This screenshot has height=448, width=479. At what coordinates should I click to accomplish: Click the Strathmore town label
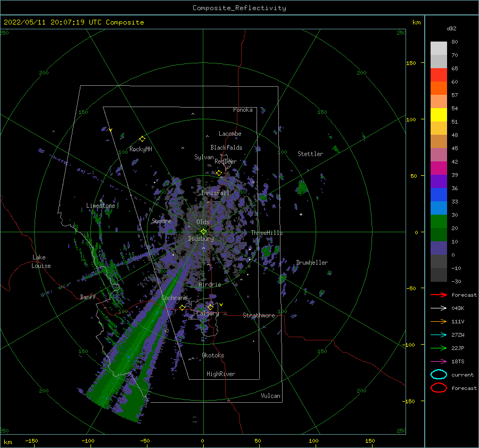tap(259, 315)
